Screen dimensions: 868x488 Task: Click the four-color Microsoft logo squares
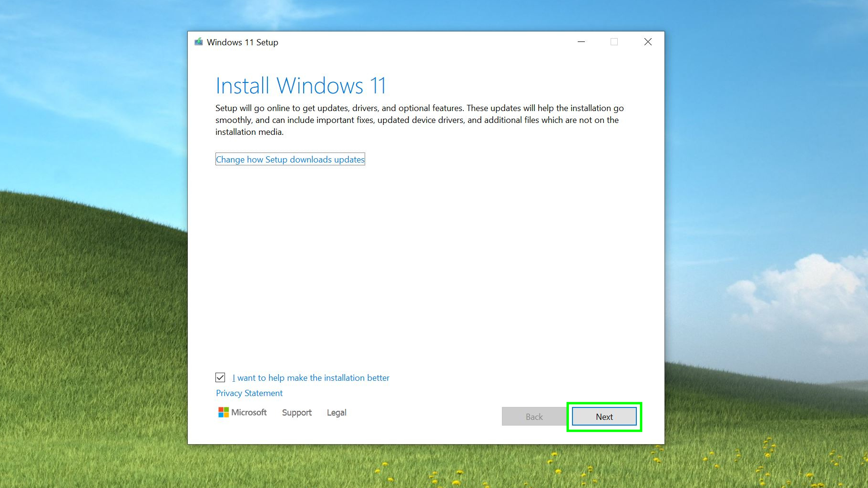[x=223, y=412]
